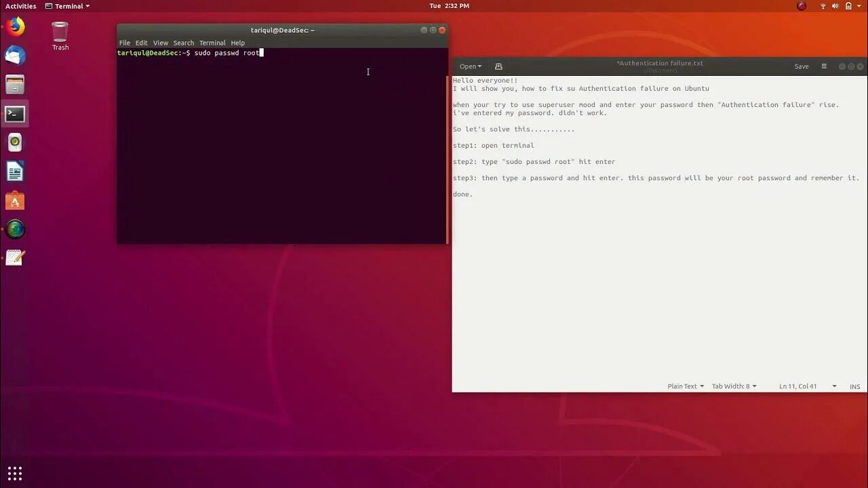Click the 'So let's solve this' line

(513, 129)
